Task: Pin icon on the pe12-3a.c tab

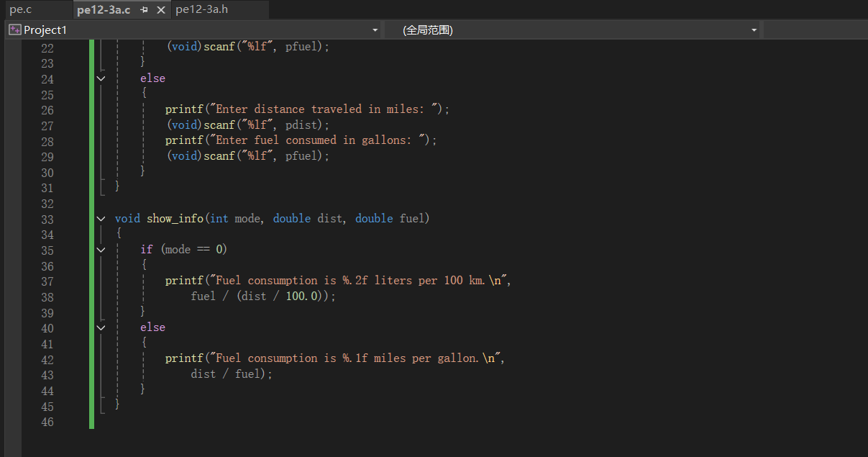Action: click(145, 10)
